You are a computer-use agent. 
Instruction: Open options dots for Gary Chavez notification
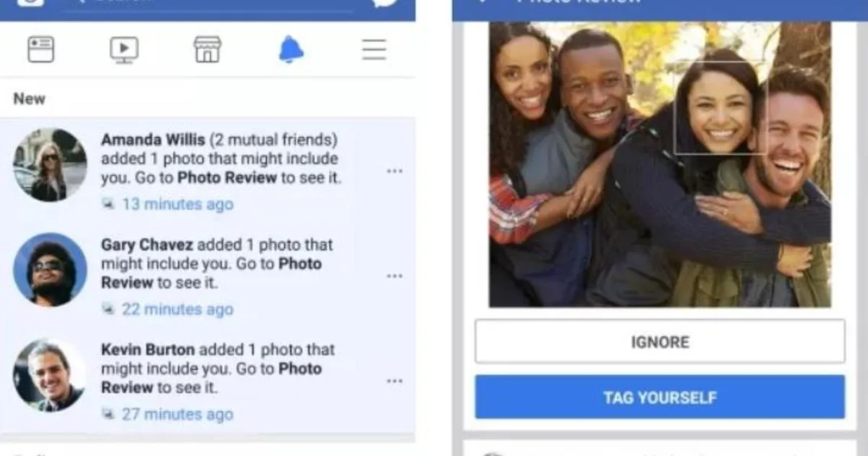[394, 276]
